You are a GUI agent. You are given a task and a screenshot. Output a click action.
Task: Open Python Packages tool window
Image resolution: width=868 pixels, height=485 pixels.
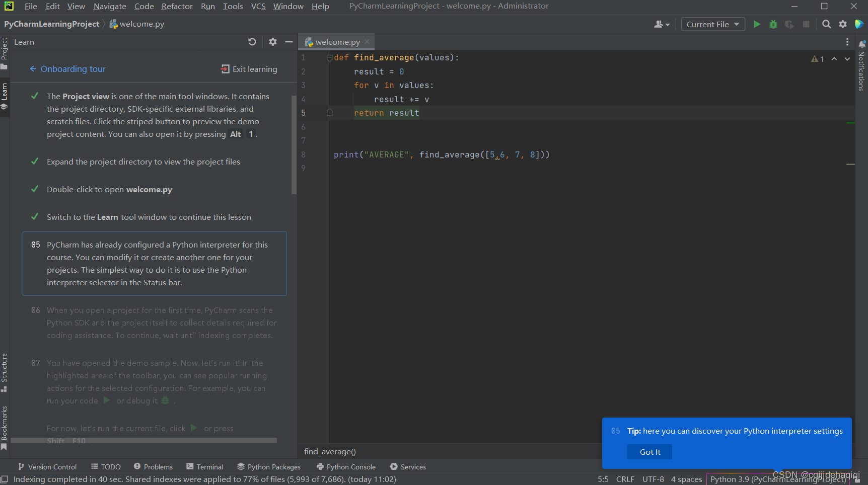point(269,467)
